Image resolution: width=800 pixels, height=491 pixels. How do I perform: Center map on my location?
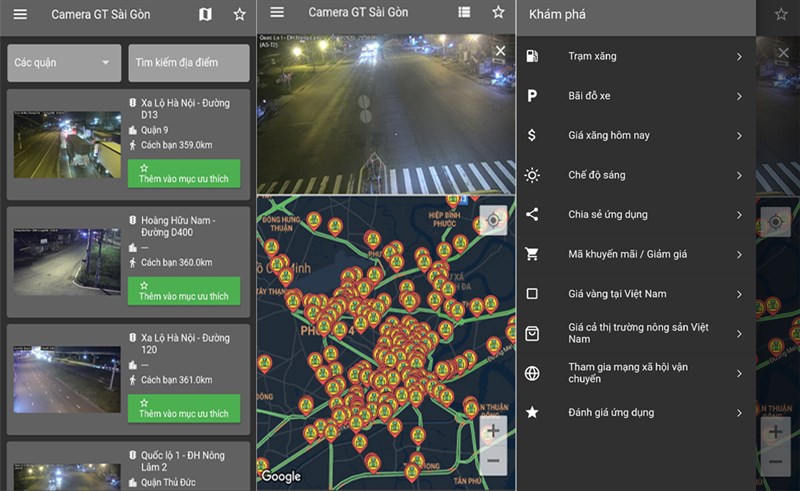(x=493, y=220)
